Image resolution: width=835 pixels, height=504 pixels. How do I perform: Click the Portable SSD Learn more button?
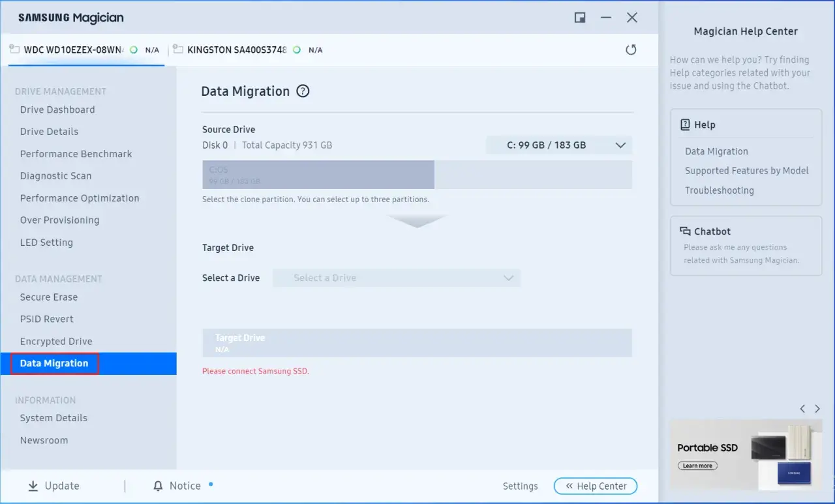pos(697,466)
